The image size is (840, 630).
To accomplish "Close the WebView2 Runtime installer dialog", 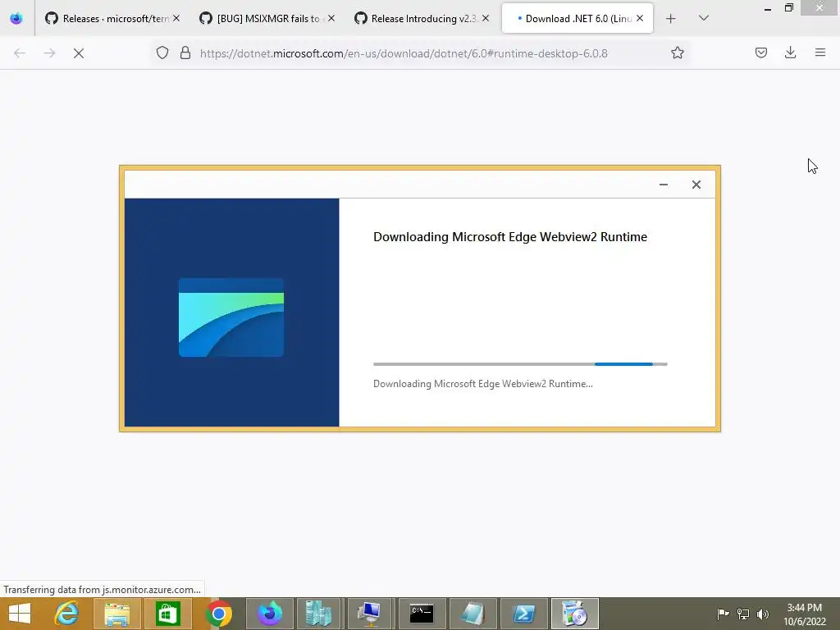I will click(x=696, y=185).
